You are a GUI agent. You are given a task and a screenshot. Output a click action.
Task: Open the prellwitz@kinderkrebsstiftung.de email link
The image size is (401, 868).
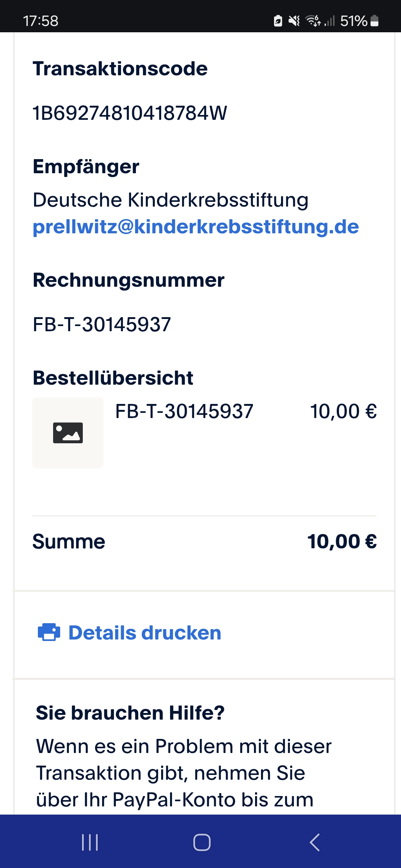[x=196, y=227]
